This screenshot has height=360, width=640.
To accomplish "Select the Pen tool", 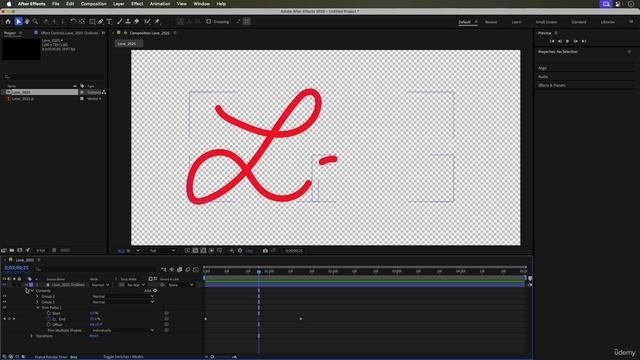I will point(100,22).
